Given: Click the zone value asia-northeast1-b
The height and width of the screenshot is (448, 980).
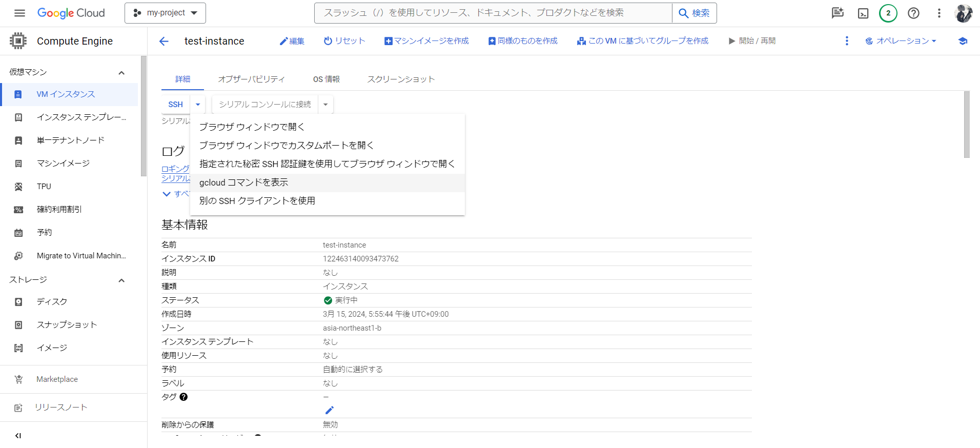Looking at the screenshot, I should (352, 328).
